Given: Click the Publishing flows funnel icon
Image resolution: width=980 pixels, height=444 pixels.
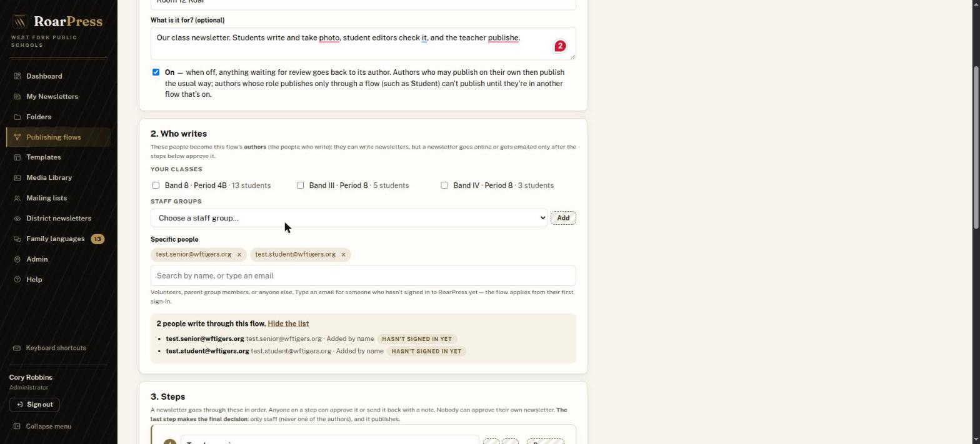Looking at the screenshot, I should click(x=17, y=137).
